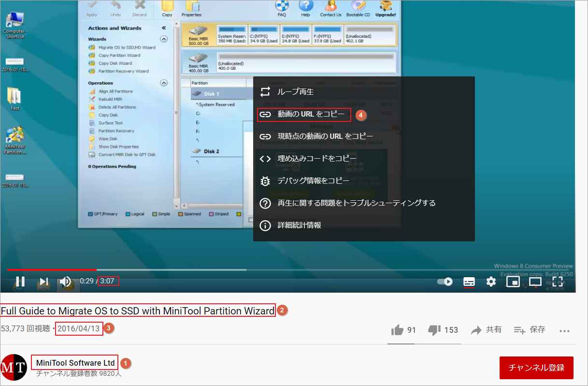The width and height of the screenshot is (588, 386).
Task: Click Delete All Partitions operation
Action: click(113, 107)
